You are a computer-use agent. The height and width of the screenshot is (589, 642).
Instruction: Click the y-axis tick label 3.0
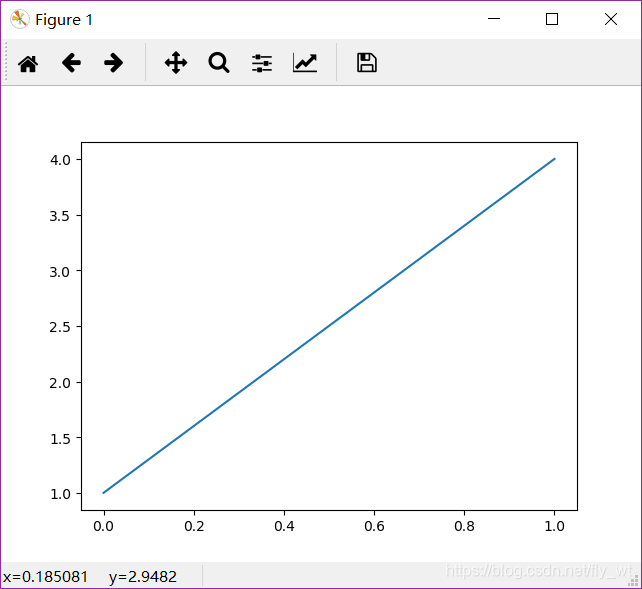(60, 271)
